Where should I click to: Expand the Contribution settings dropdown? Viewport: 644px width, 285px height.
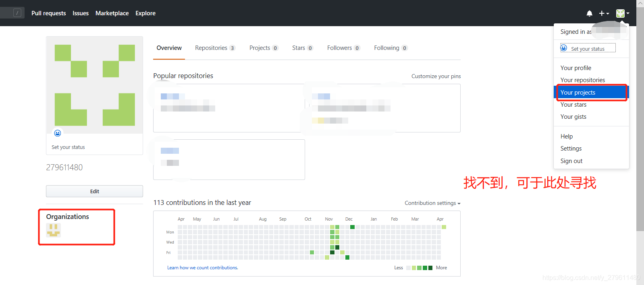point(432,203)
